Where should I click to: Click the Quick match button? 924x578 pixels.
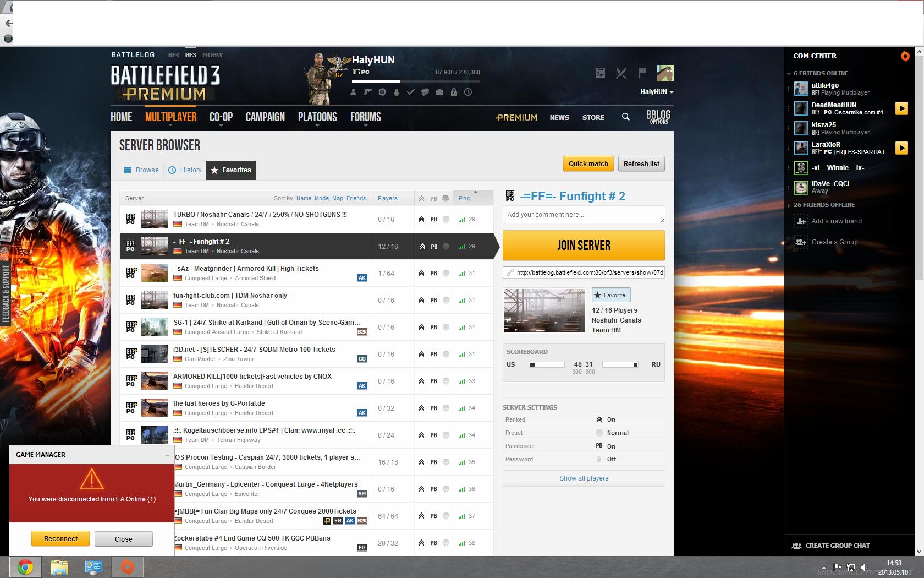(588, 163)
